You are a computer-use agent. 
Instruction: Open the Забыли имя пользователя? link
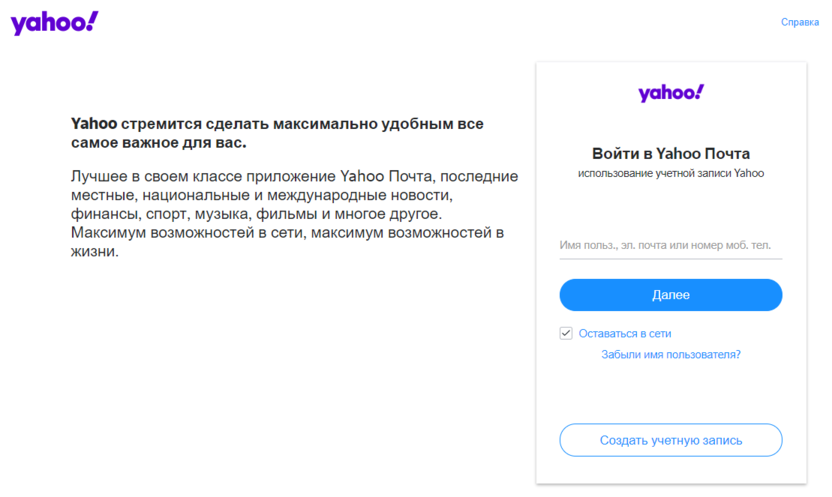point(670,354)
